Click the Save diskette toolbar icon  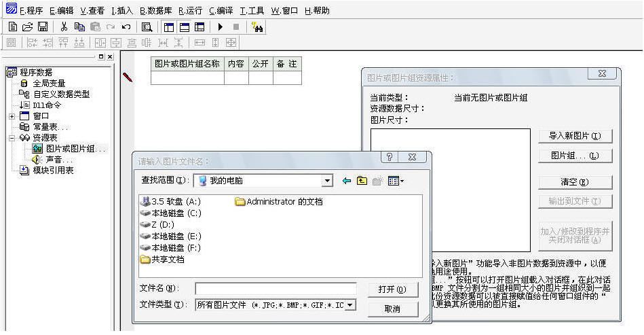[x=43, y=27]
